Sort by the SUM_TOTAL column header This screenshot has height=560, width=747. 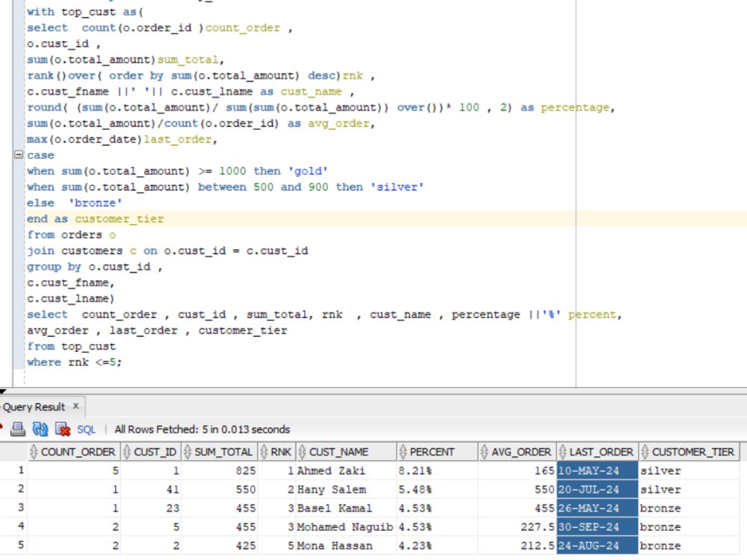pos(219,452)
